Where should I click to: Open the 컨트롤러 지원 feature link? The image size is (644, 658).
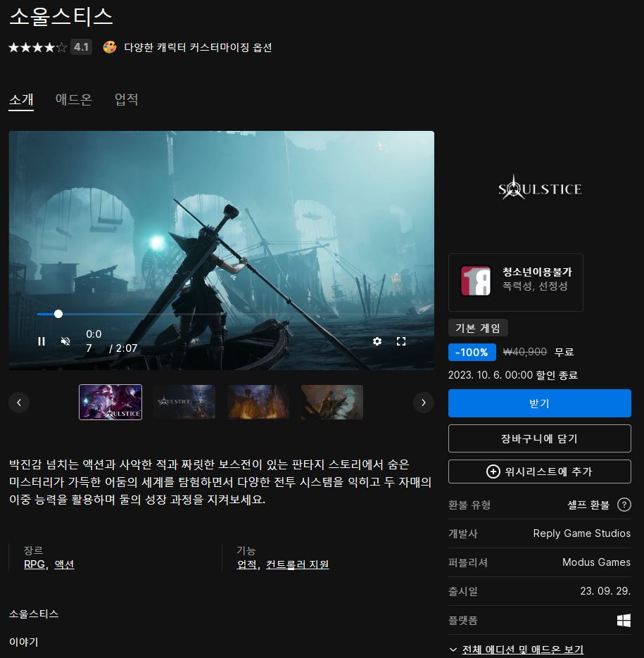point(297,564)
